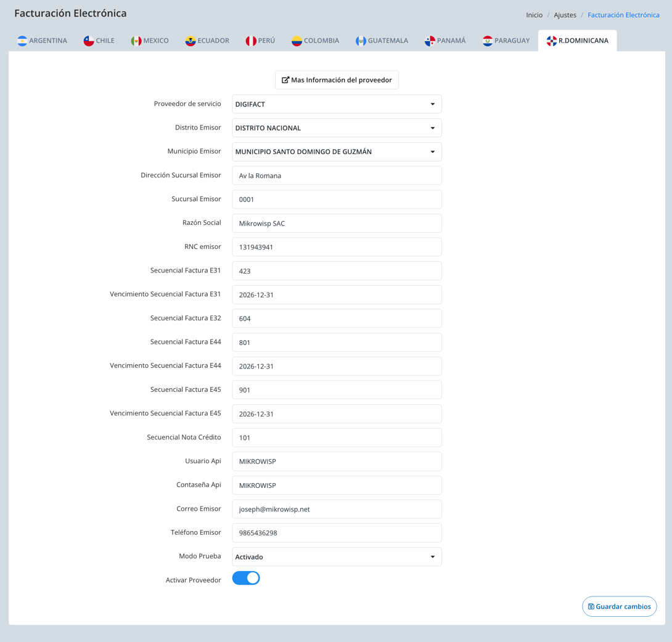Expand Modo Prueba dropdown
Image resolution: width=672 pixels, height=642 pixels.
click(x=337, y=557)
